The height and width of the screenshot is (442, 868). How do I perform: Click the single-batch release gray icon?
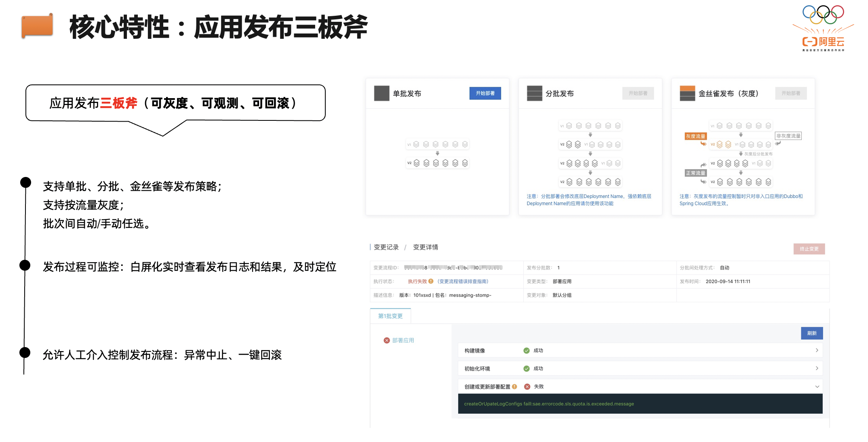pyautogui.click(x=381, y=93)
